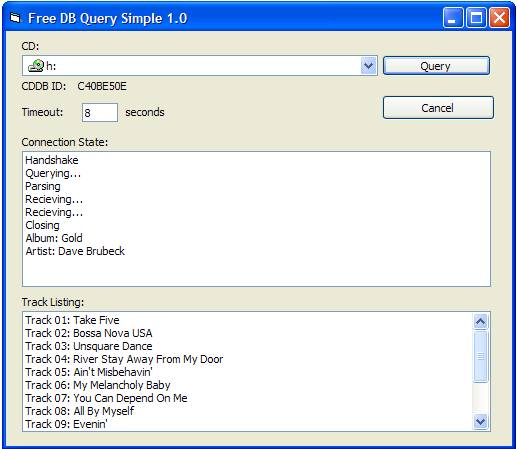
Task: Click the CDDB ID value C40BE50E
Action: (102, 86)
